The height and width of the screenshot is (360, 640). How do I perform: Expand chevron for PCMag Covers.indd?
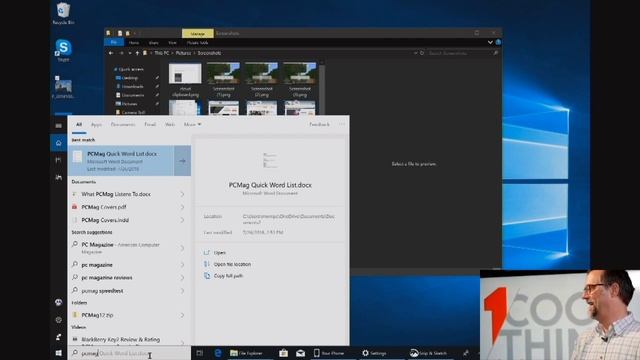click(x=182, y=220)
